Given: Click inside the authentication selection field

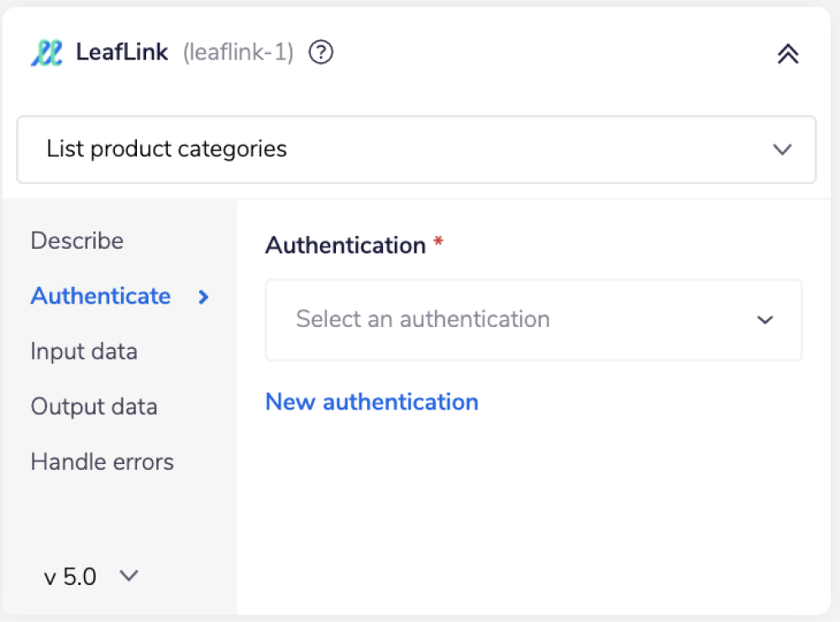Looking at the screenshot, I should point(504,320).
